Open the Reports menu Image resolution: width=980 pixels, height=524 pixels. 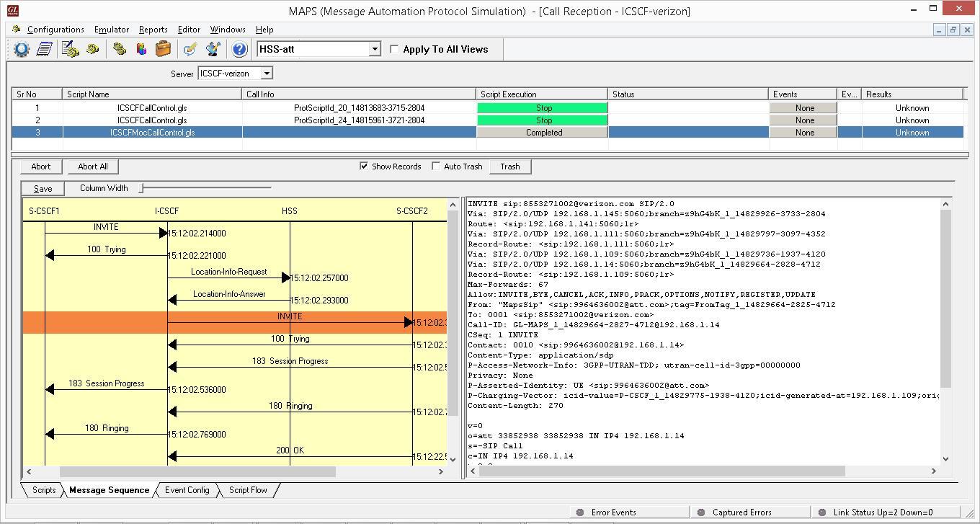[x=153, y=30]
